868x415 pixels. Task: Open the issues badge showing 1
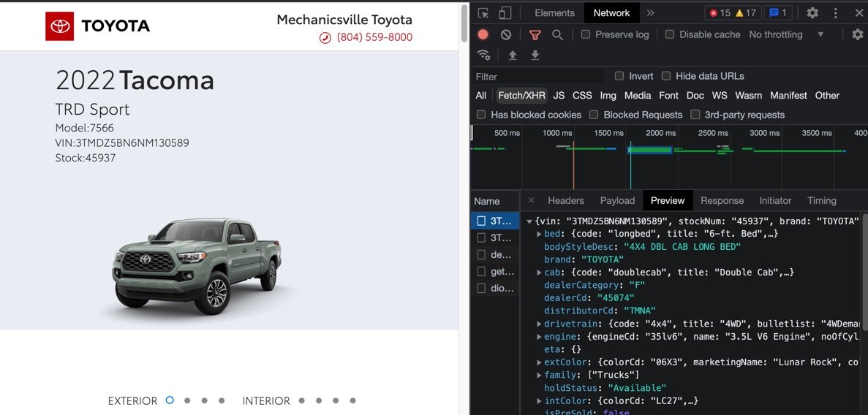(778, 12)
